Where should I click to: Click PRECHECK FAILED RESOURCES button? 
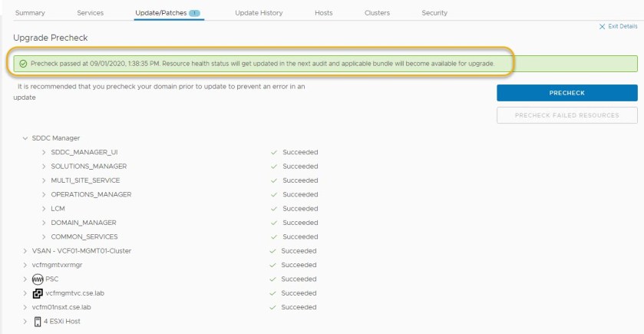567,115
